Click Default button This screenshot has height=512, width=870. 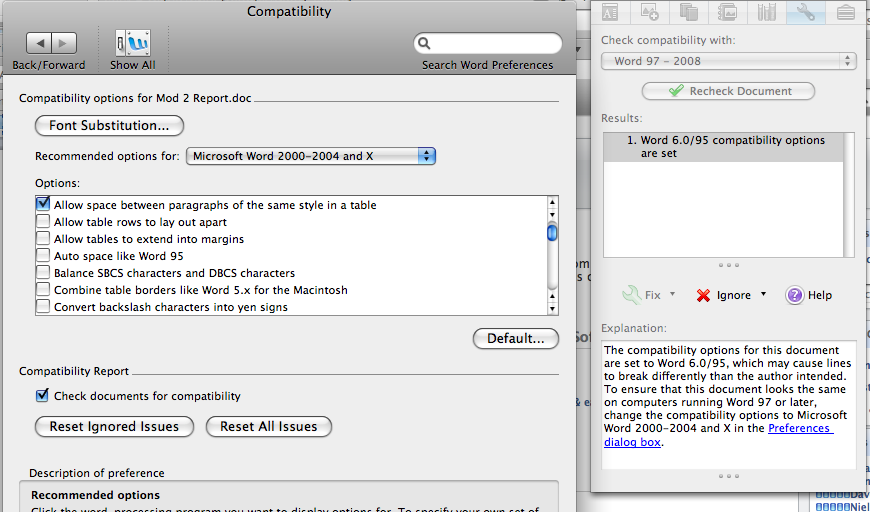coord(515,338)
